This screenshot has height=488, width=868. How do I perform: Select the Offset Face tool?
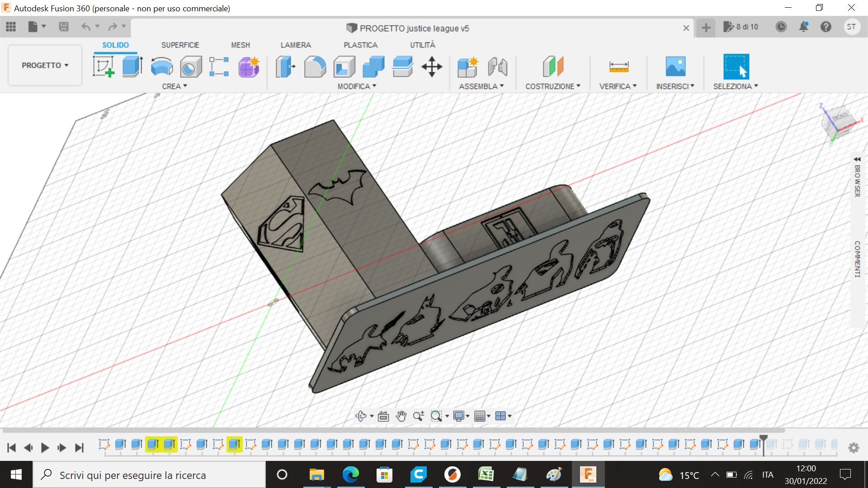pos(402,66)
